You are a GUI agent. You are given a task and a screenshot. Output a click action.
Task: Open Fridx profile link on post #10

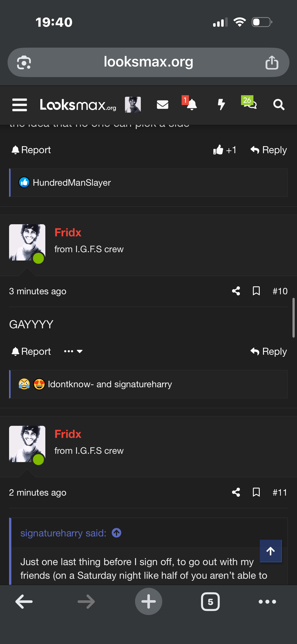coord(68,232)
